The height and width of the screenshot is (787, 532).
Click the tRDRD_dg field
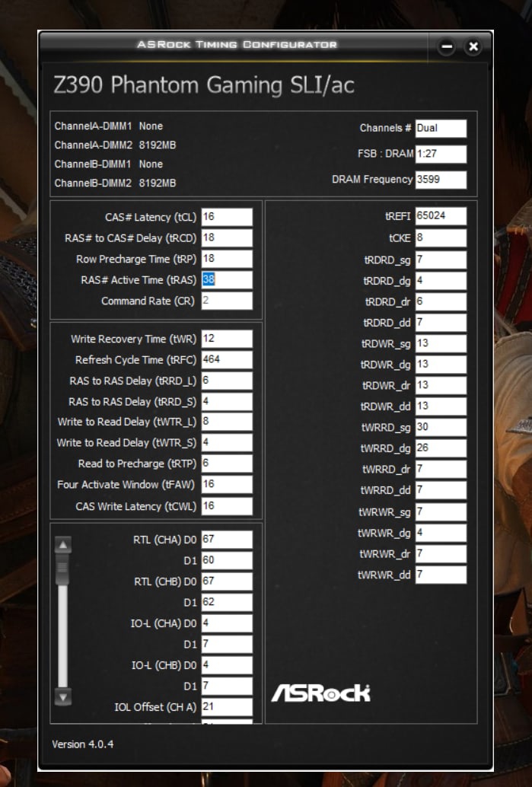click(441, 281)
